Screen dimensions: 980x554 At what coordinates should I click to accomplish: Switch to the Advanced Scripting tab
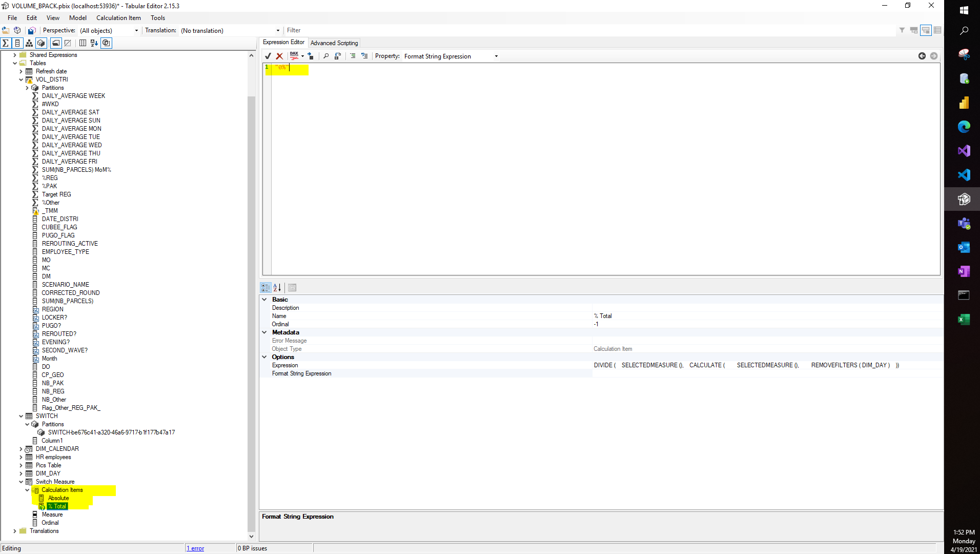pos(334,43)
